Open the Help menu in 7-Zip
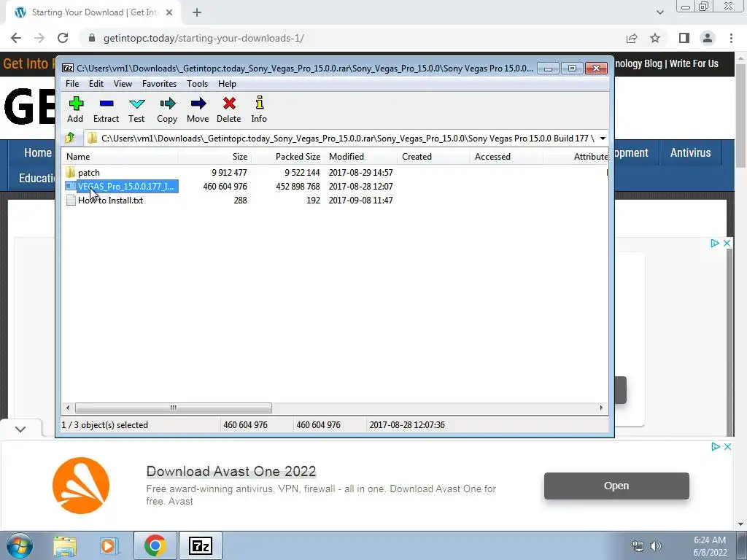This screenshot has height=560, width=747. [x=228, y=84]
